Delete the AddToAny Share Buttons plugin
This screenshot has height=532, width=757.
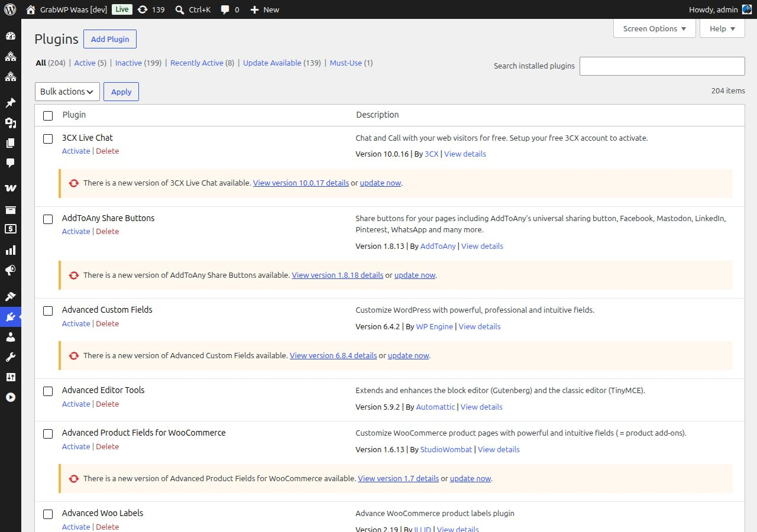coord(108,231)
